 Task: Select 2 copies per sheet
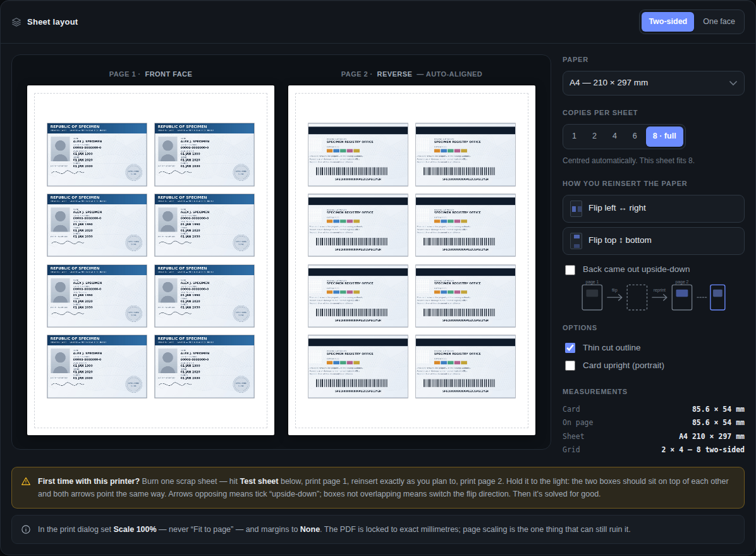(594, 136)
